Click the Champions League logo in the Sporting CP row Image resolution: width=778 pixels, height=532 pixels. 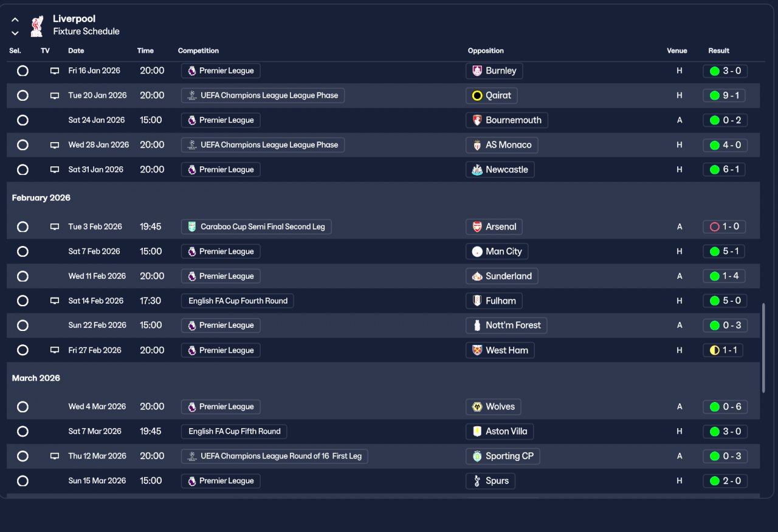(192, 456)
